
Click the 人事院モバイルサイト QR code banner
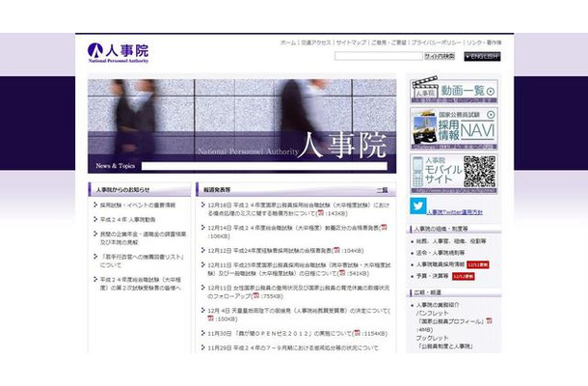click(x=454, y=174)
